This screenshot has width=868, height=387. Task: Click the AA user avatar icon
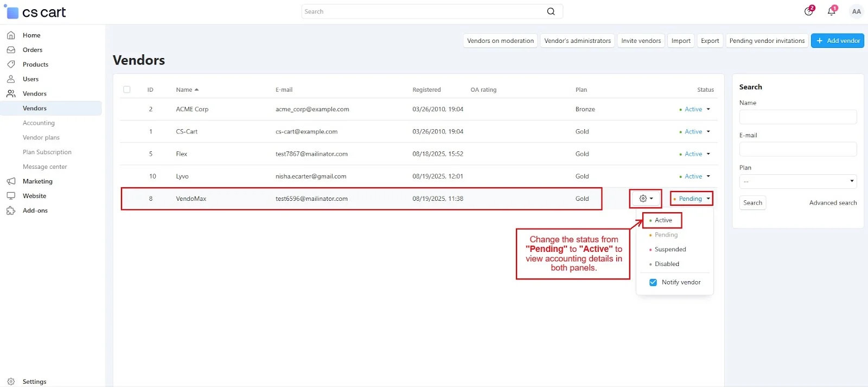(x=856, y=11)
